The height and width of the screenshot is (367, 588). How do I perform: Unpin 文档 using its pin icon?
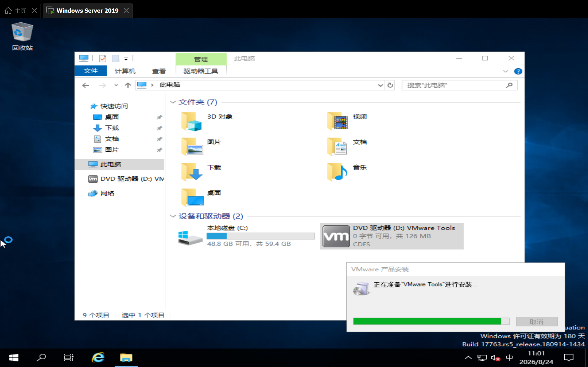point(159,139)
